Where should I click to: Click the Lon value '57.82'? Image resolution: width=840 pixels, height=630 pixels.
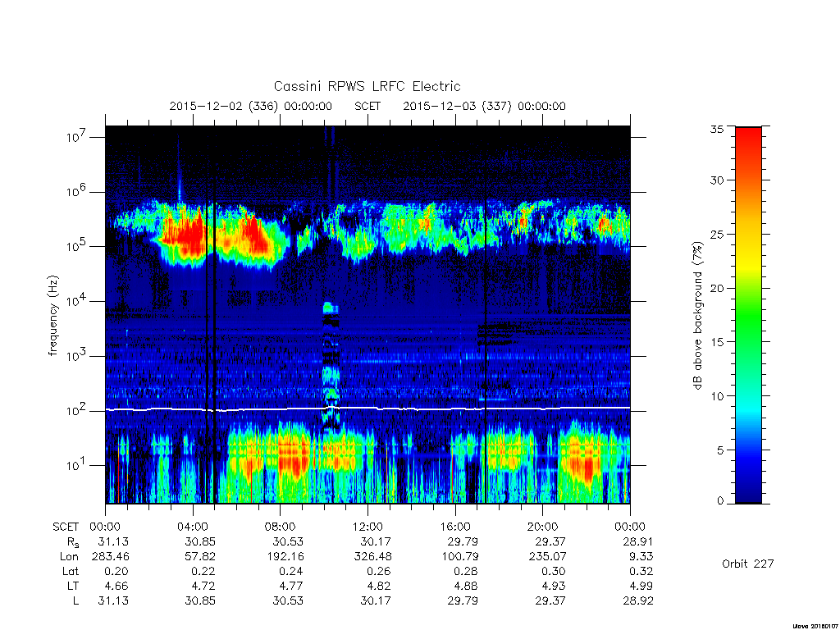click(x=200, y=557)
